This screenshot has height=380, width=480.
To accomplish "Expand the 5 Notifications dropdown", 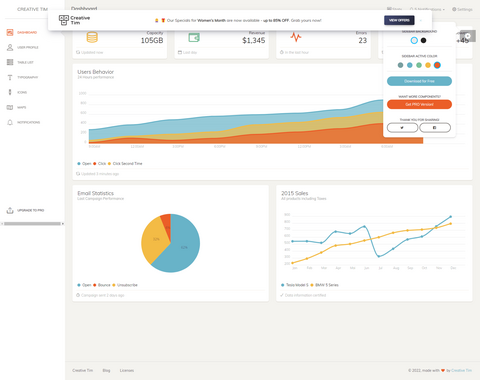I will (x=427, y=9).
